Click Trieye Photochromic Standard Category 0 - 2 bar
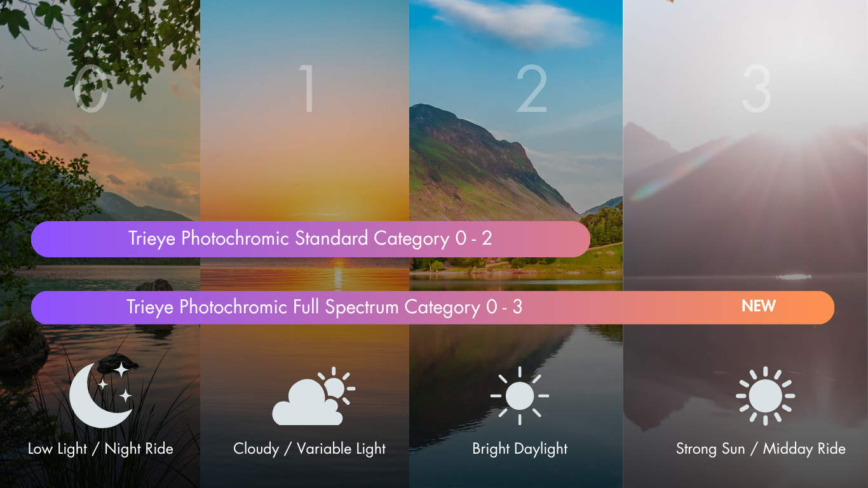This screenshot has width=868, height=488. [x=311, y=239]
